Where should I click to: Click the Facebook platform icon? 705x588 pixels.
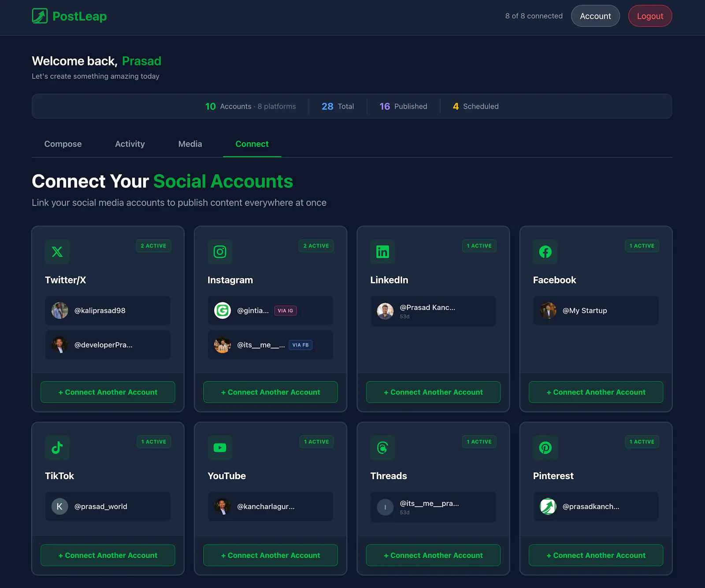coord(545,251)
